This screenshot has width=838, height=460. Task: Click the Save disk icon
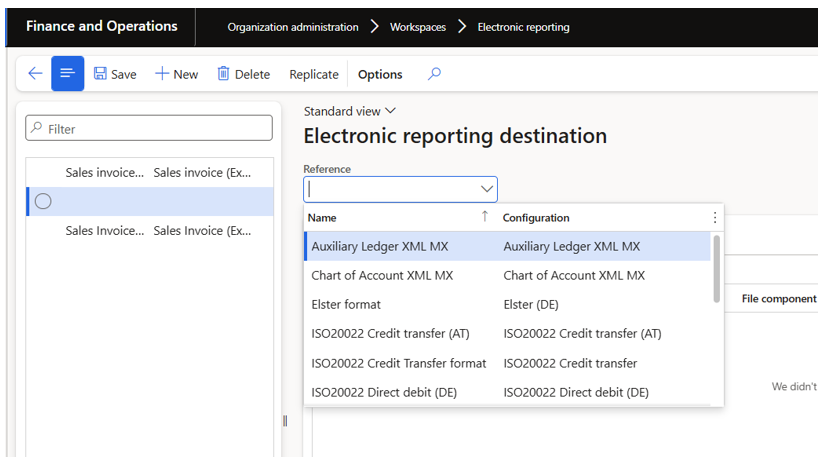click(100, 74)
